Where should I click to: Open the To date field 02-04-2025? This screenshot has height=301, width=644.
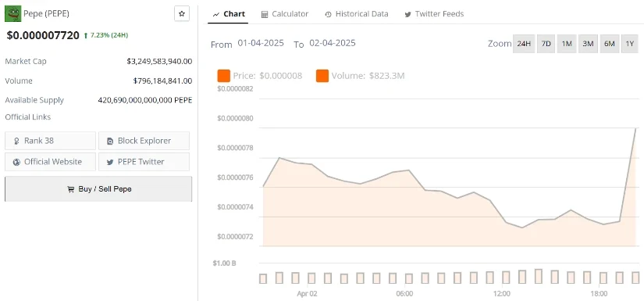pos(333,43)
